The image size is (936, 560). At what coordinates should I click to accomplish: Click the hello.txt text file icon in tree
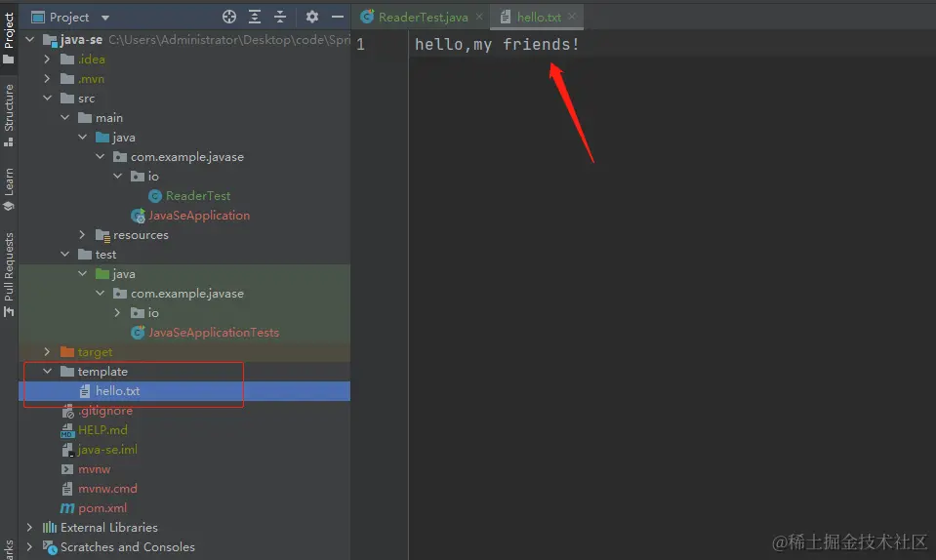85,390
